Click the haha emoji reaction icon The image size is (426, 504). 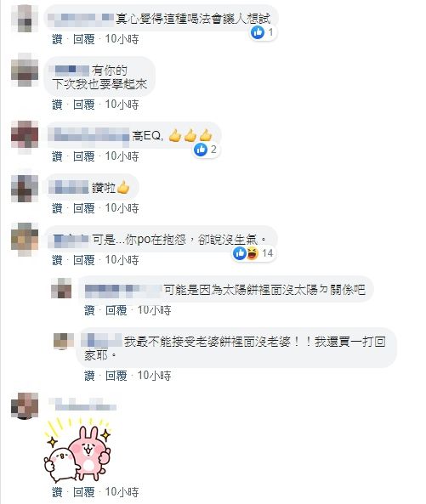[x=253, y=253]
